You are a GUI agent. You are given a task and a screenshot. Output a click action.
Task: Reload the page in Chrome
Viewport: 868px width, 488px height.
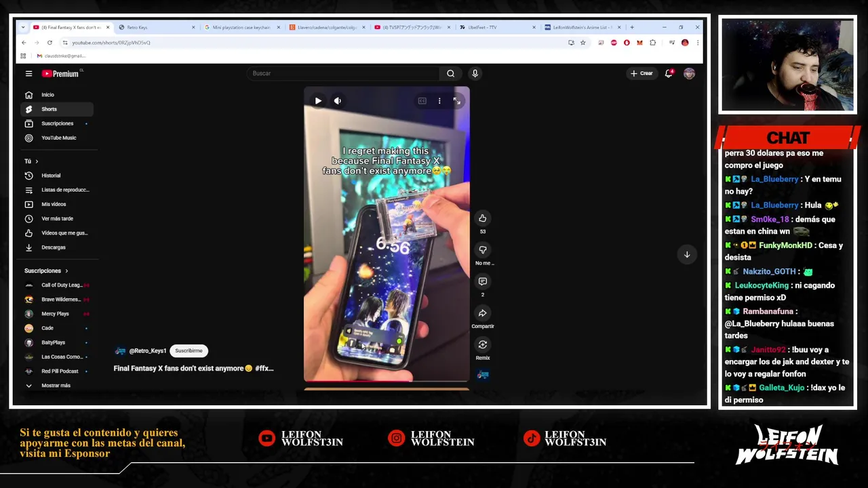click(x=50, y=43)
